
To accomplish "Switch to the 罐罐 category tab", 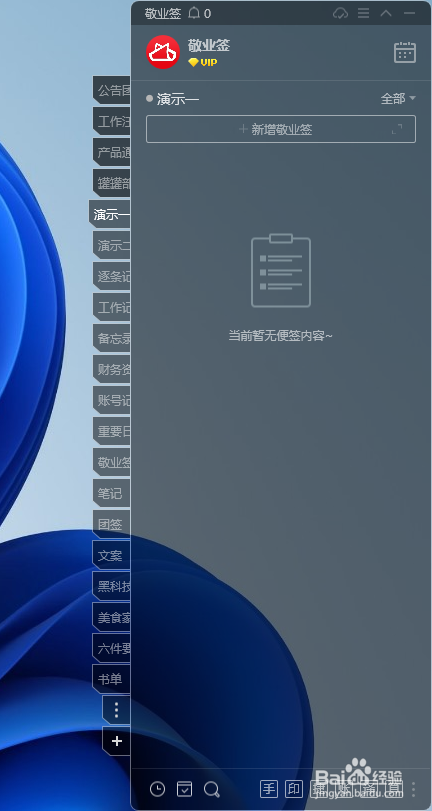I will click(112, 184).
